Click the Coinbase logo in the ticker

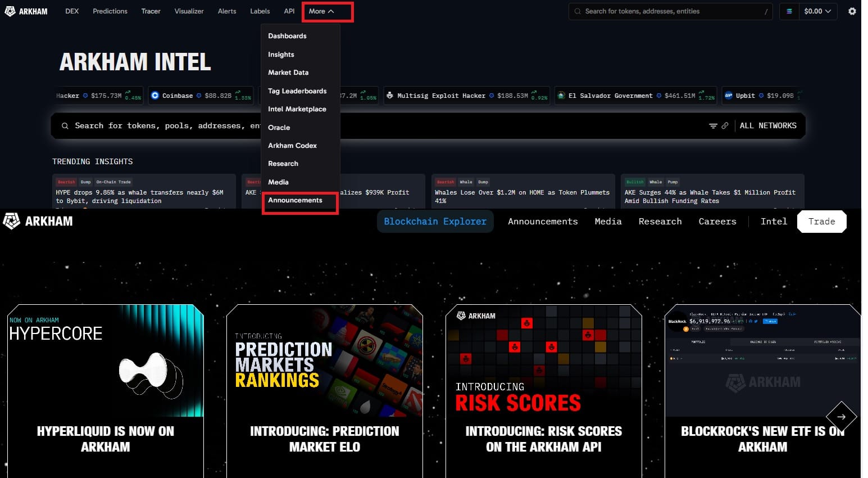point(155,96)
